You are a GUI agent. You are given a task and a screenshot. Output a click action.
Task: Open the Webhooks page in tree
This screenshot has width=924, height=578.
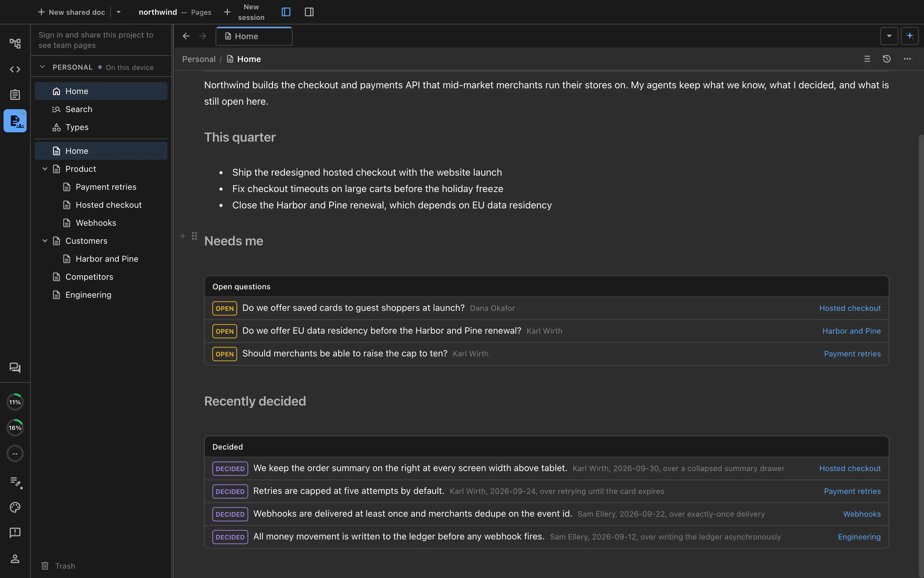101,223
